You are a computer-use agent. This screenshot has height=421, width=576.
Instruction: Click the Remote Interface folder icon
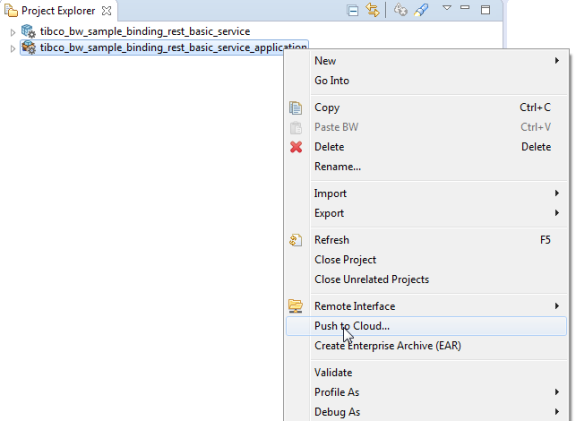(296, 306)
